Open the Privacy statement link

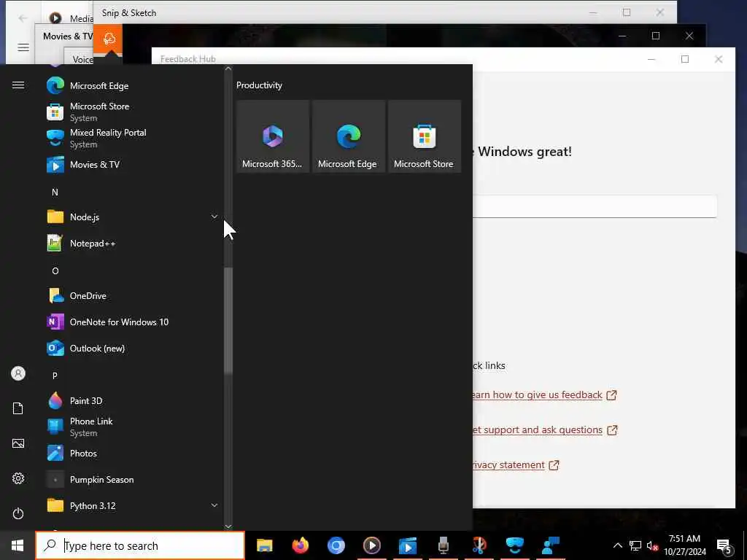coord(508,464)
